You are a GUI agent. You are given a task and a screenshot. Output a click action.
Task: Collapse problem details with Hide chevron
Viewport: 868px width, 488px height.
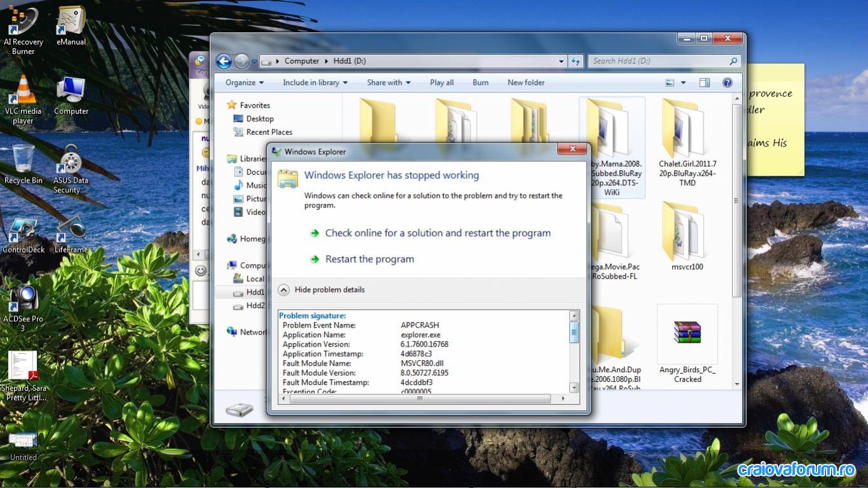[284, 289]
